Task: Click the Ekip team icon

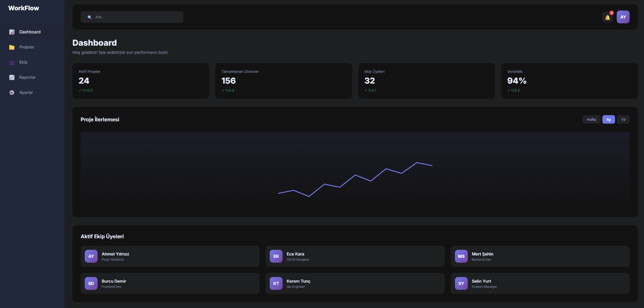Action: 12,62
